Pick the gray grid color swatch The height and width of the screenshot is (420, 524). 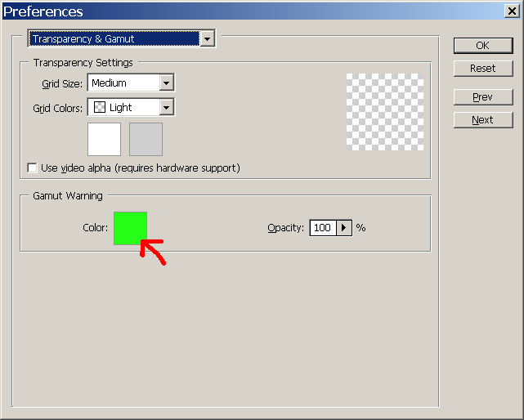146,139
